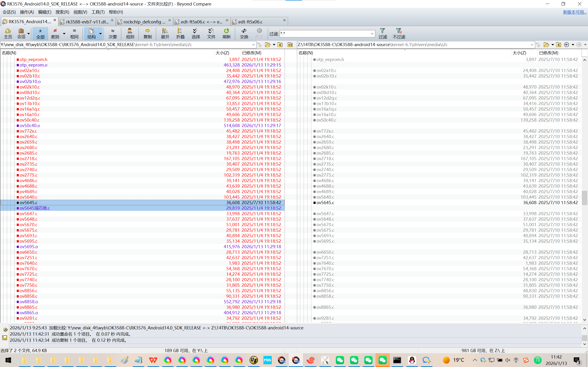Open the filter combo box dropdown

tap(372, 33)
